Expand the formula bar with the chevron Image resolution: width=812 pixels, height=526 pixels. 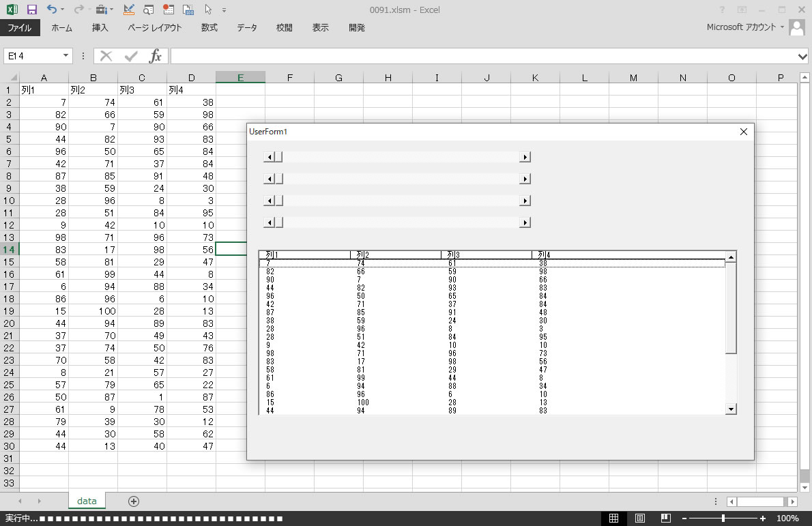coord(802,56)
